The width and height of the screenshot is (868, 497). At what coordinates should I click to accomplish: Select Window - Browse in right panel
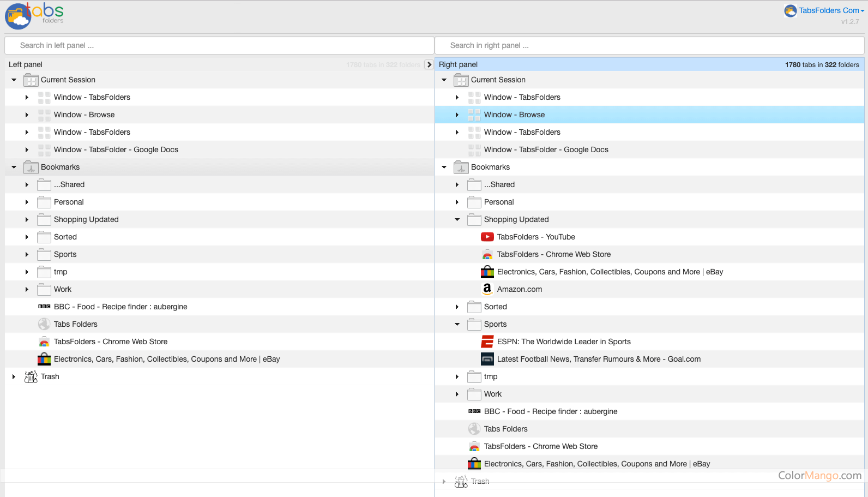tap(514, 115)
